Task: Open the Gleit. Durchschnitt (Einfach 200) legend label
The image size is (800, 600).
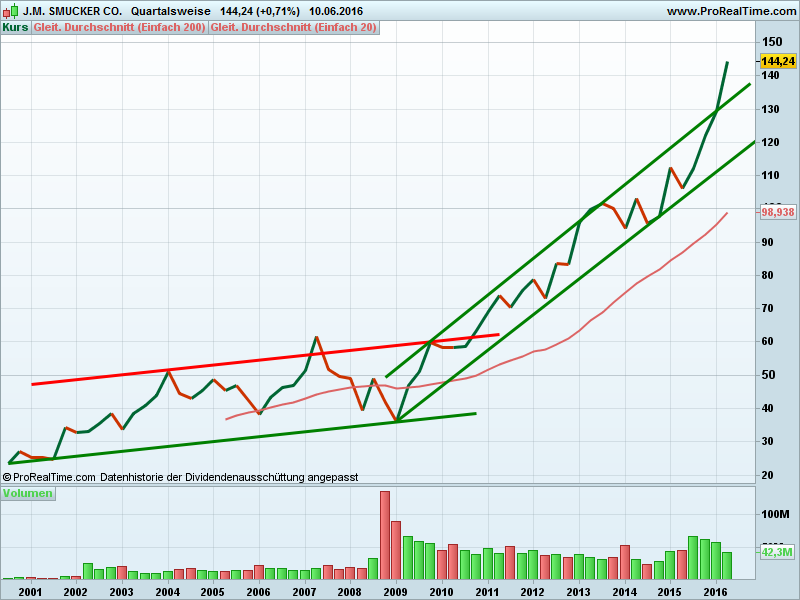Action: (119, 28)
